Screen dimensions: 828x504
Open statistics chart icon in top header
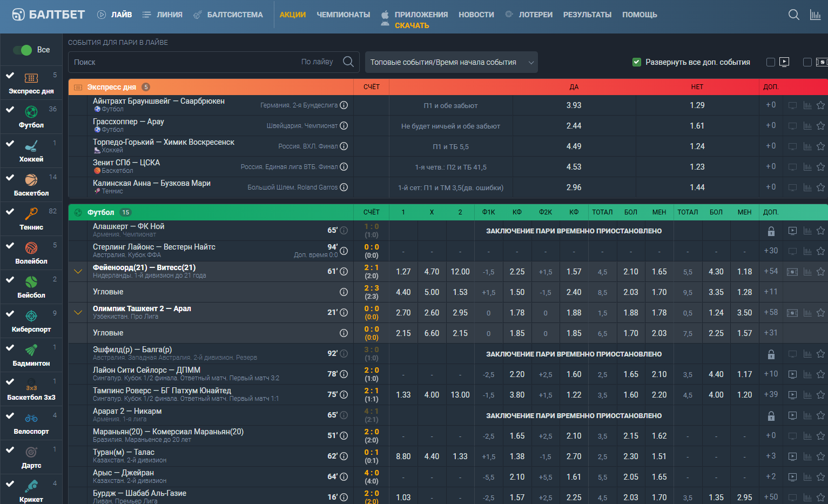pos(815,15)
